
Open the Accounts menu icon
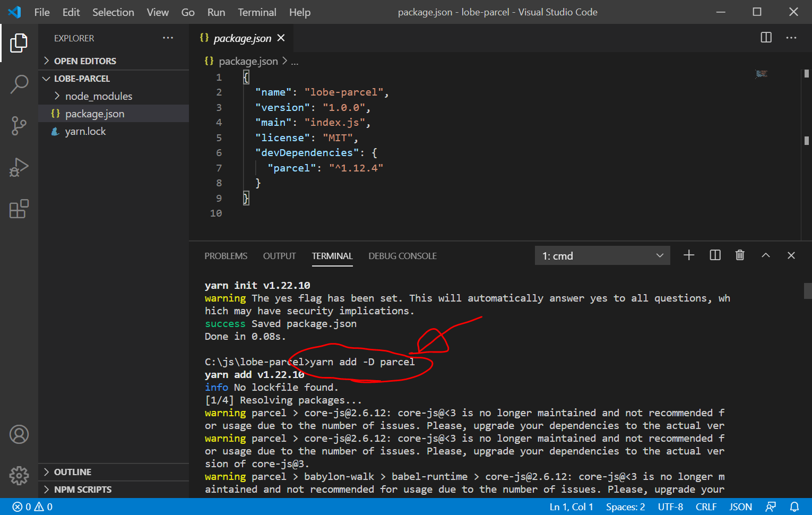19,434
